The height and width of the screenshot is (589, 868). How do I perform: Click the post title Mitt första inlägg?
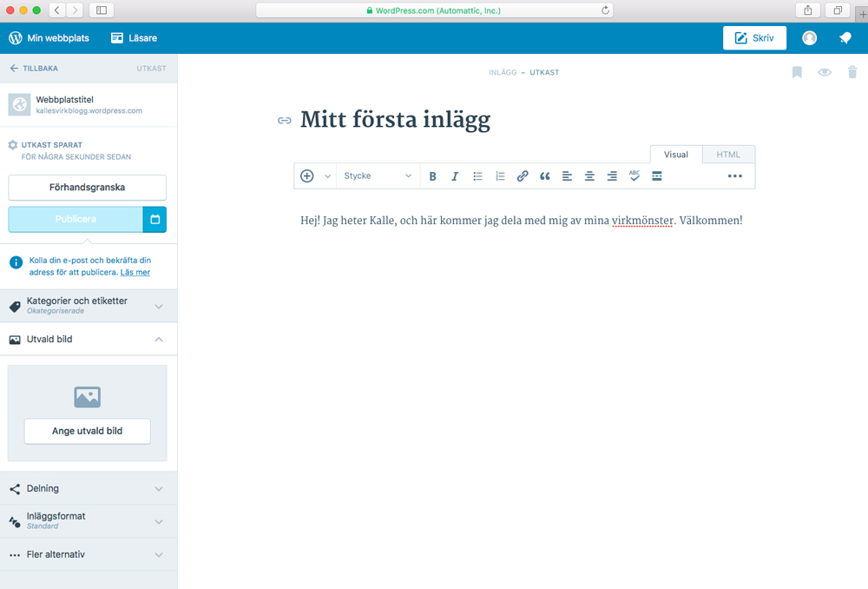coord(395,120)
